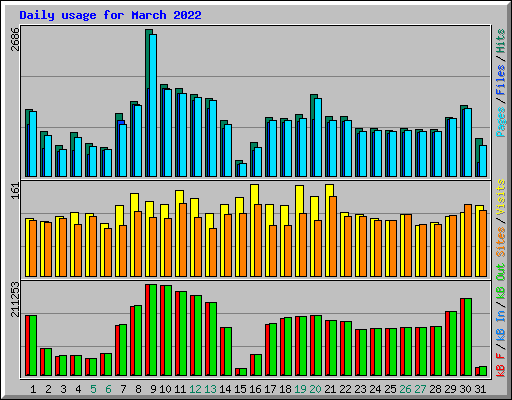The width and height of the screenshot is (512, 400).
Task: Click the day 7 cyan pages bar
Action: click(x=123, y=150)
